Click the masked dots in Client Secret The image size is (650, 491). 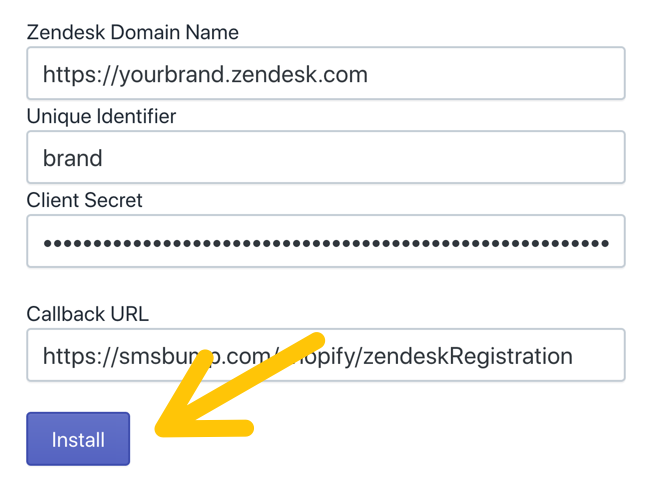click(x=326, y=243)
